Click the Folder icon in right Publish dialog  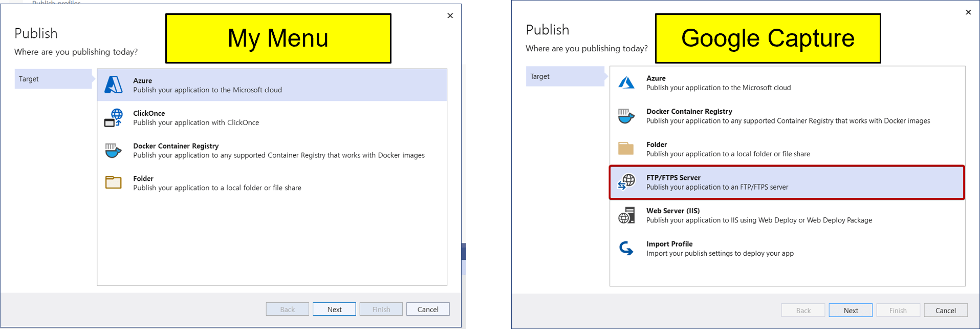tap(626, 149)
